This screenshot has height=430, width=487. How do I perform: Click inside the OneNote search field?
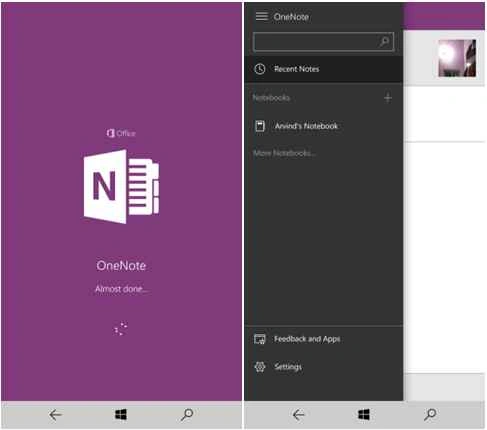(x=324, y=42)
